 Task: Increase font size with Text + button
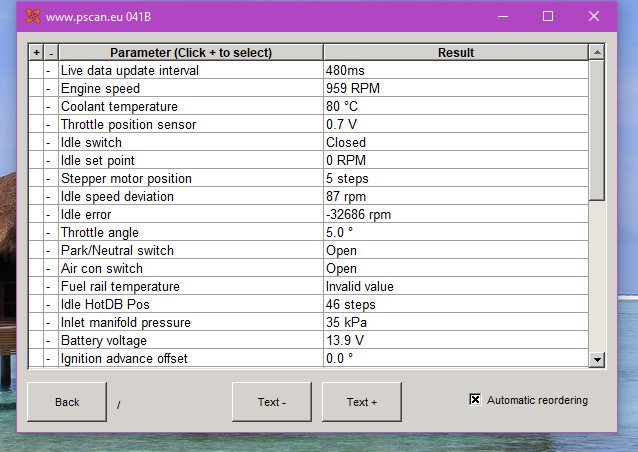point(362,402)
